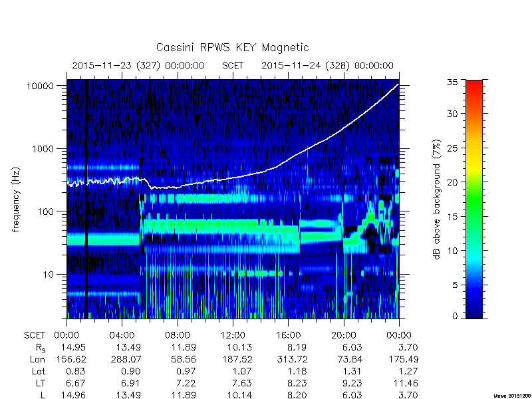Click the longitude value '175.49'

[404, 359]
